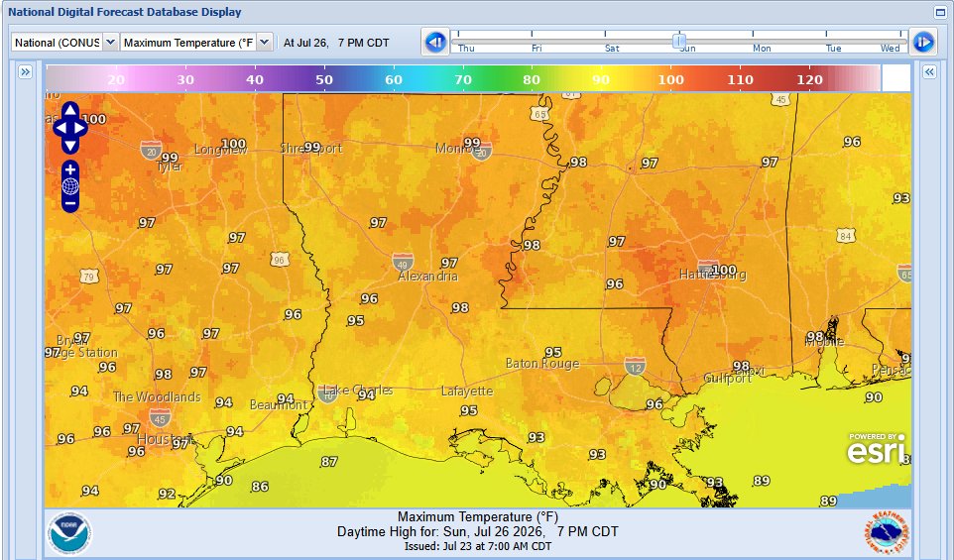Screen dimensions: 954x560
Task: Click the Interstate 49 shield near Alexandria
Action: click(x=403, y=262)
